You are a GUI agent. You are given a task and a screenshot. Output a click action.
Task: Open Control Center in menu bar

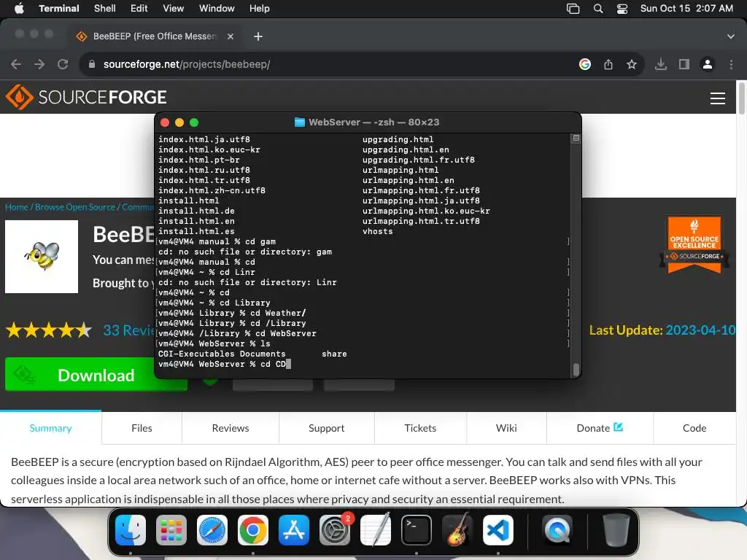[622, 9]
